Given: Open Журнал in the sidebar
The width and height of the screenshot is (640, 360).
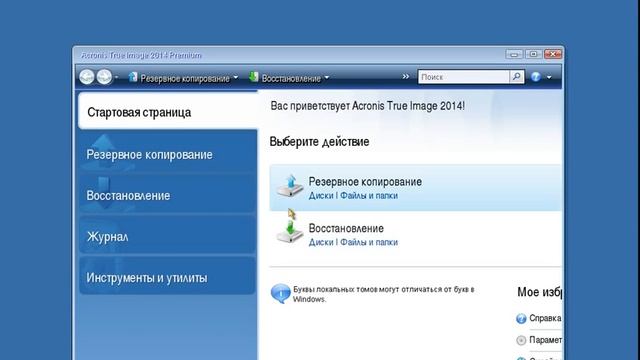Looking at the screenshot, I should [168, 236].
